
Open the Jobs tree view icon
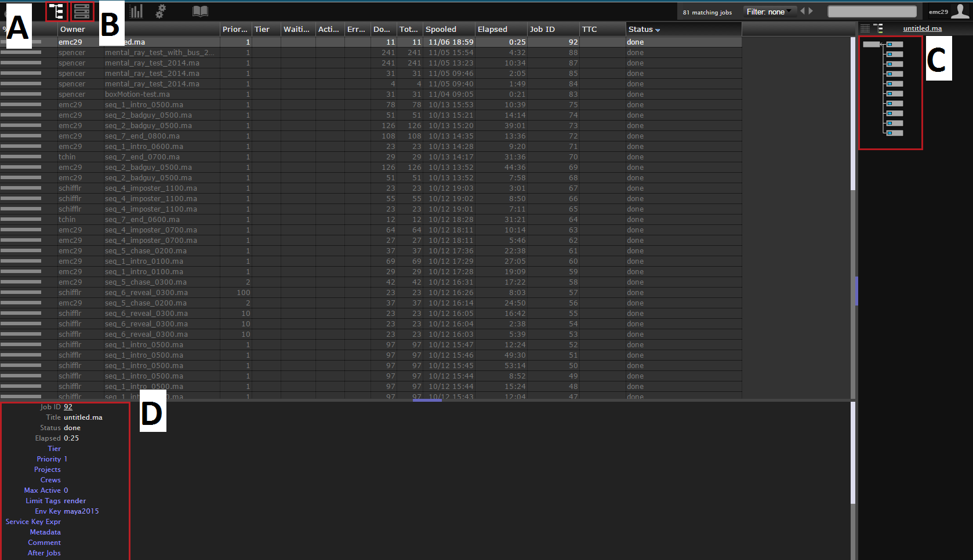pos(56,11)
